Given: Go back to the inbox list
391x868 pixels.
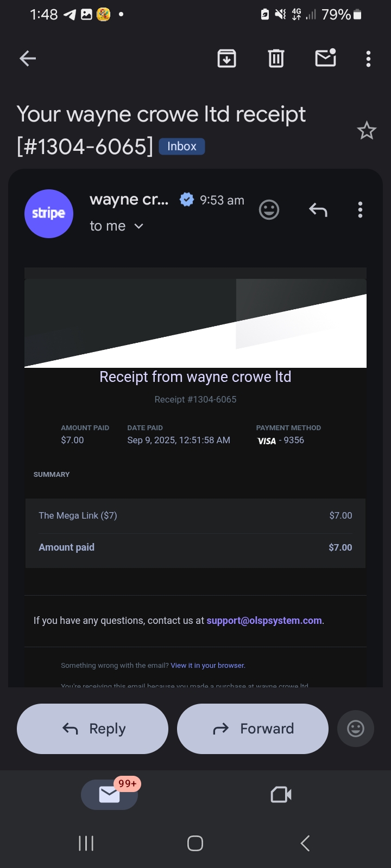Looking at the screenshot, I should click(x=28, y=59).
